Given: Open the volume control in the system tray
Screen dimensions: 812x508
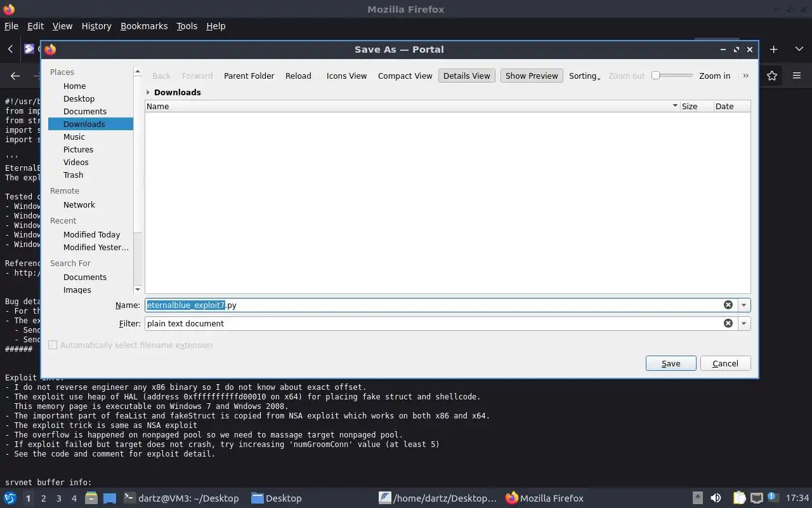Looking at the screenshot, I should click(716, 498).
